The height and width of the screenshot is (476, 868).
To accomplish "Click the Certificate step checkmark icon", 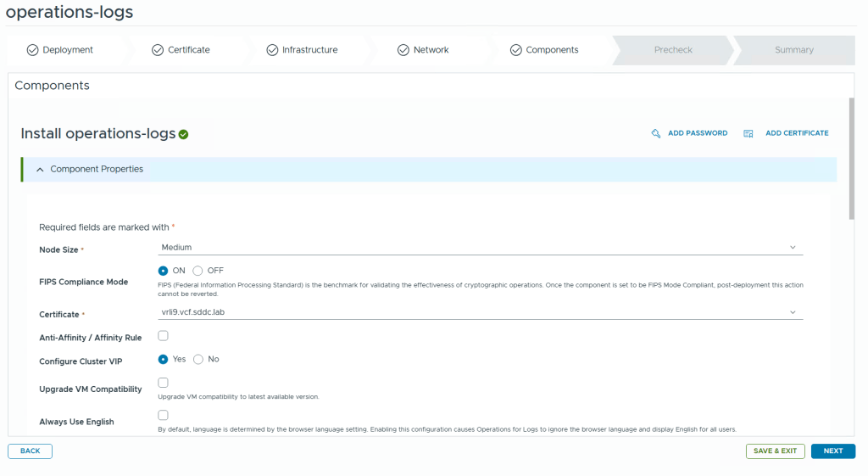I will [158, 50].
